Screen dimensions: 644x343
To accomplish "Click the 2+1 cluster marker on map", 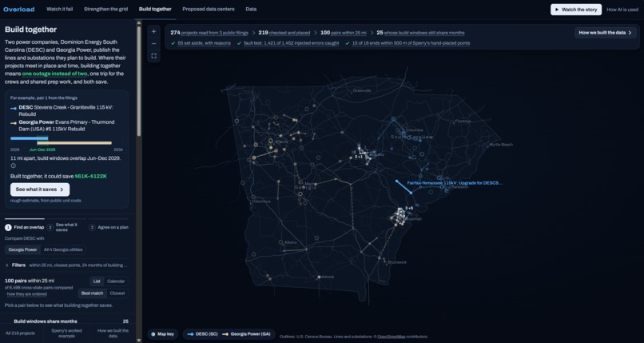I will tap(359, 157).
